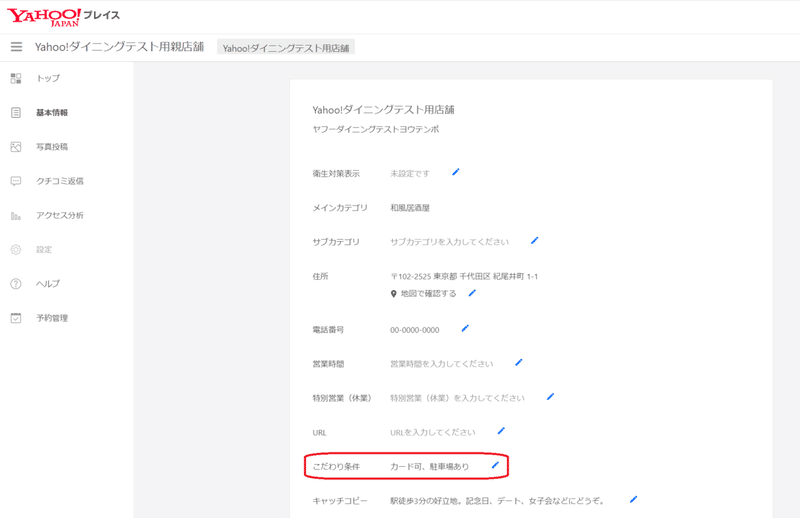Open 予約管理 in the sidebar
Viewport: 800px width, 518px height.
[x=52, y=318]
